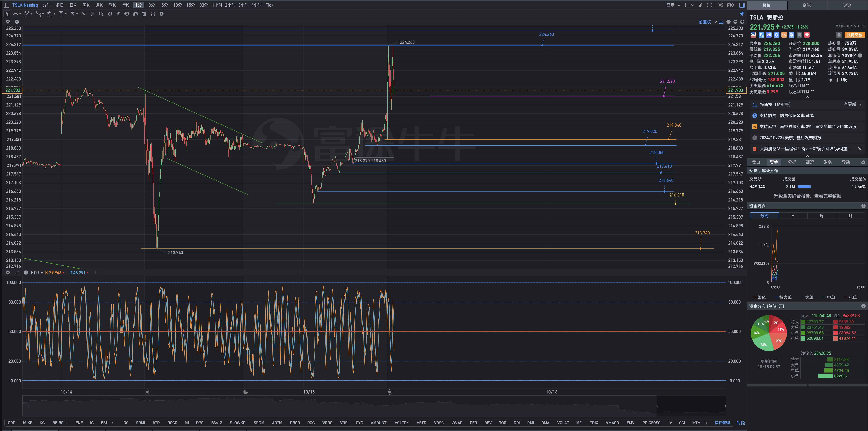This screenshot has width=868, height=431.
Task: Select the comment bubble tool
Action: coord(92,14)
